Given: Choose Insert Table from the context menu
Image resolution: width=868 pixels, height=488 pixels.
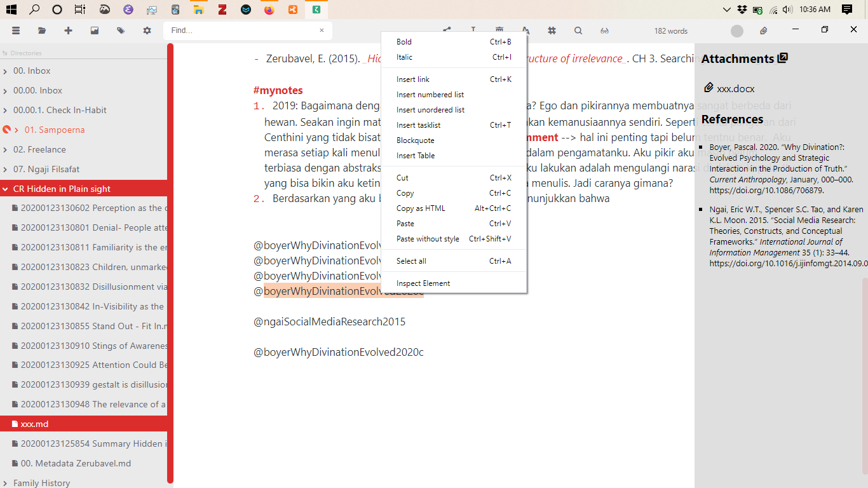Looking at the screenshot, I should pyautogui.click(x=417, y=155).
